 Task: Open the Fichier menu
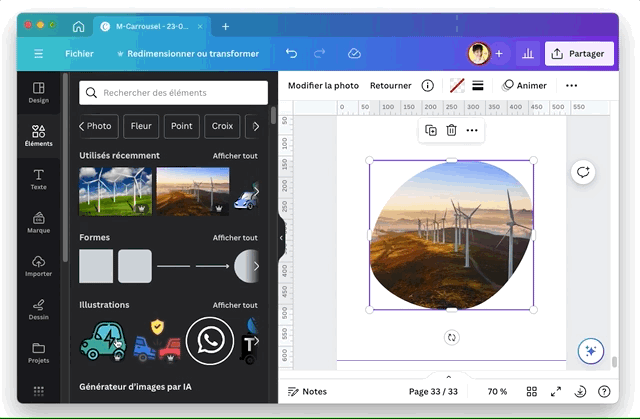coord(79,53)
